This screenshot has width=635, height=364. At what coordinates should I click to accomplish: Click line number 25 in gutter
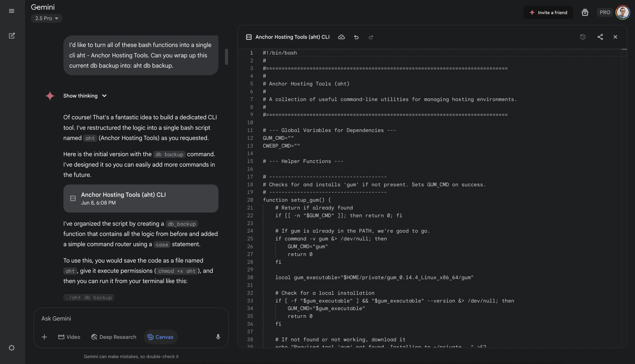[250, 239]
